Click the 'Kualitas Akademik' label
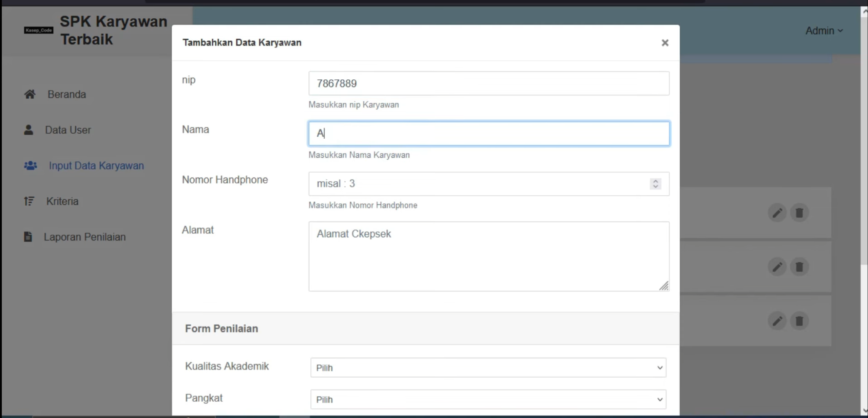Image resolution: width=868 pixels, height=418 pixels. (x=227, y=366)
